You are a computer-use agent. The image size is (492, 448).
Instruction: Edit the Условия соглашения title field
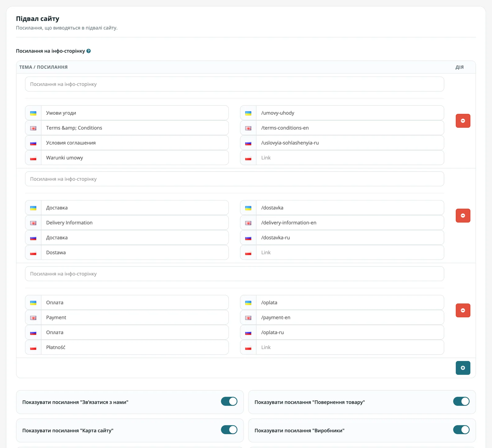point(135,143)
